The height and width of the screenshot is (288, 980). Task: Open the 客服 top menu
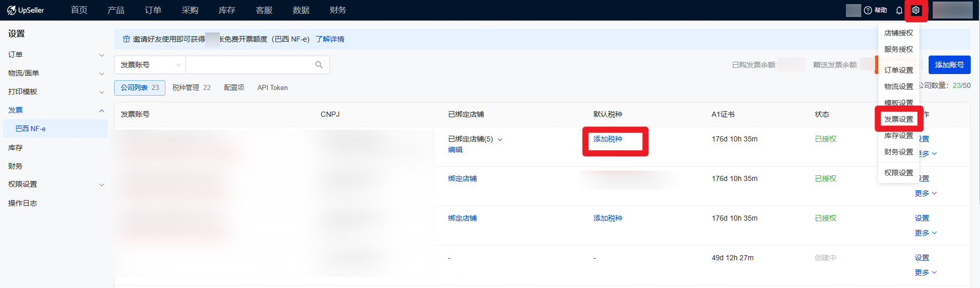[x=264, y=10]
